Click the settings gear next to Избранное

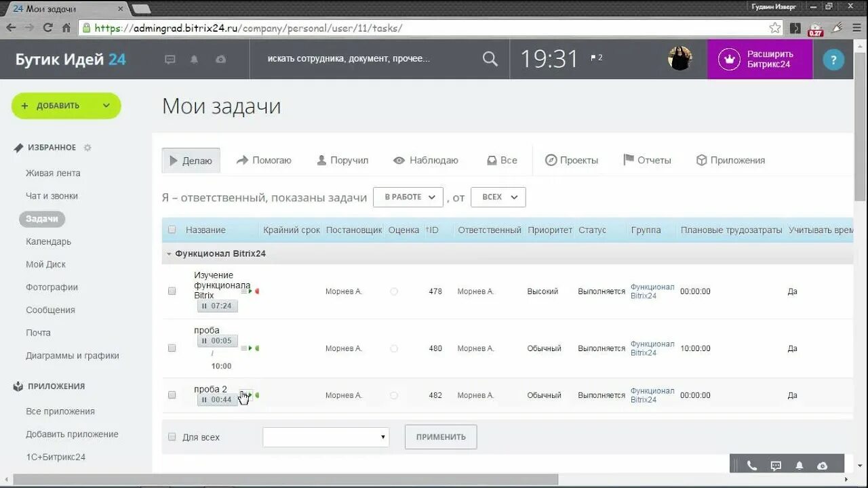click(87, 148)
